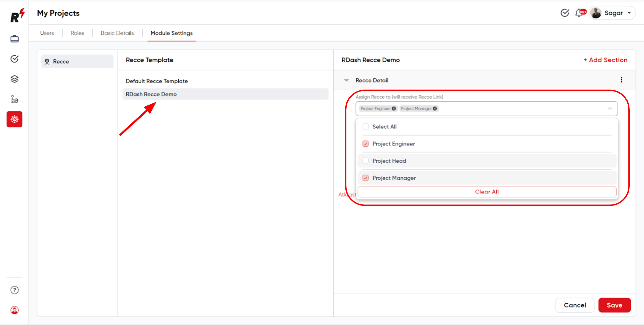Viewport: 644px width, 325px height.
Task: Click the Recce Template column heading
Action: (149, 60)
